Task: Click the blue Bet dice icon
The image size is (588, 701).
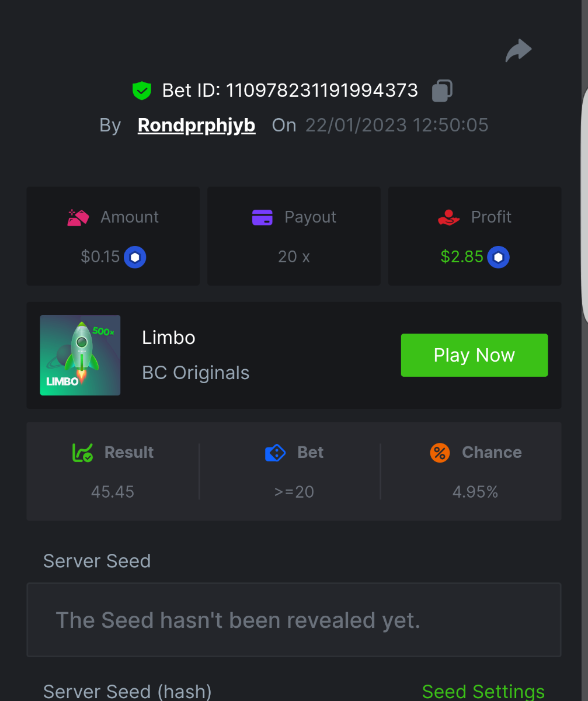Action: (275, 453)
